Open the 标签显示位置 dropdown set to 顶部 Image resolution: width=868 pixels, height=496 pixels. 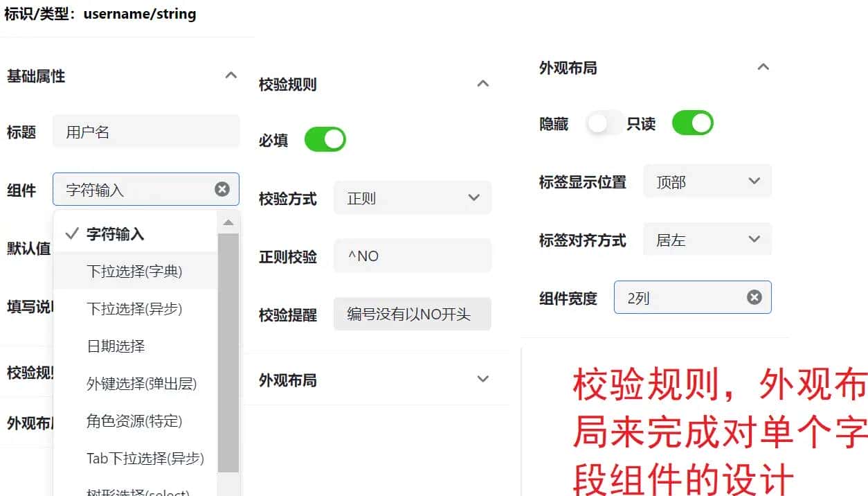click(x=707, y=181)
